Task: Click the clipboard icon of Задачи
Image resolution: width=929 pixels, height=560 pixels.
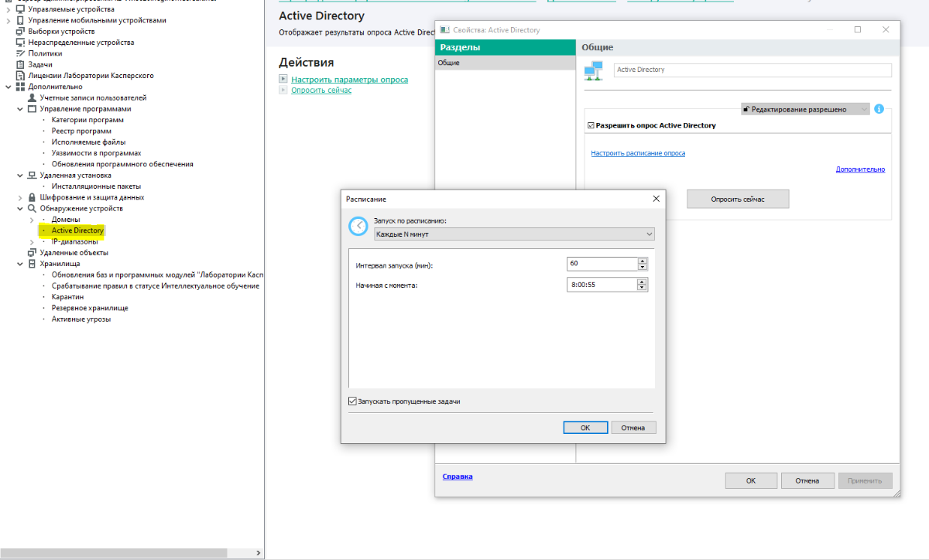Action: click(20, 64)
